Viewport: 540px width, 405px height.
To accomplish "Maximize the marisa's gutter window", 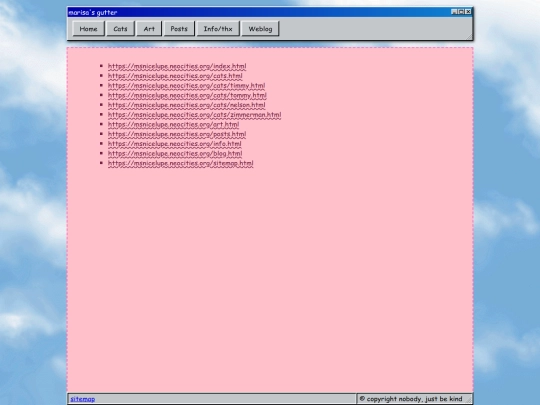I will point(461,12).
